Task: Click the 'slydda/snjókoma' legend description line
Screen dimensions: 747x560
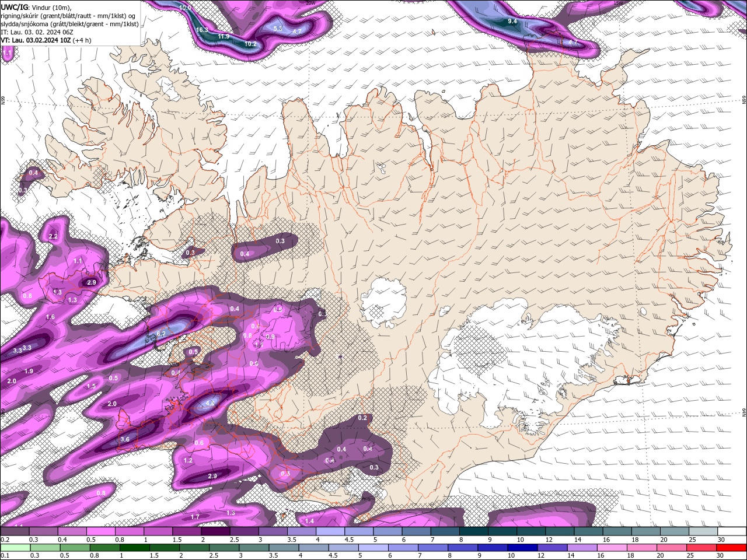Action: [x=69, y=24]
